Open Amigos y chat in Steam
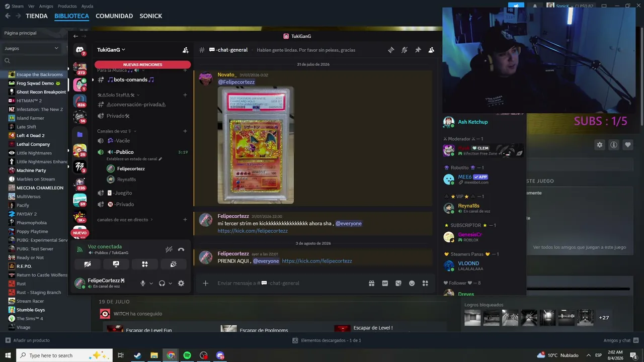 (x=621, y=340)
